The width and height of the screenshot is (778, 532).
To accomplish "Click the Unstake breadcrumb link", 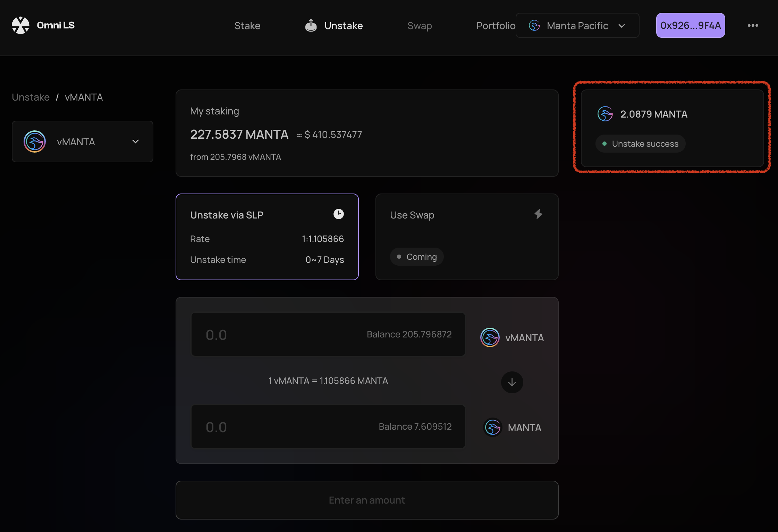I will tap(31, 97).
